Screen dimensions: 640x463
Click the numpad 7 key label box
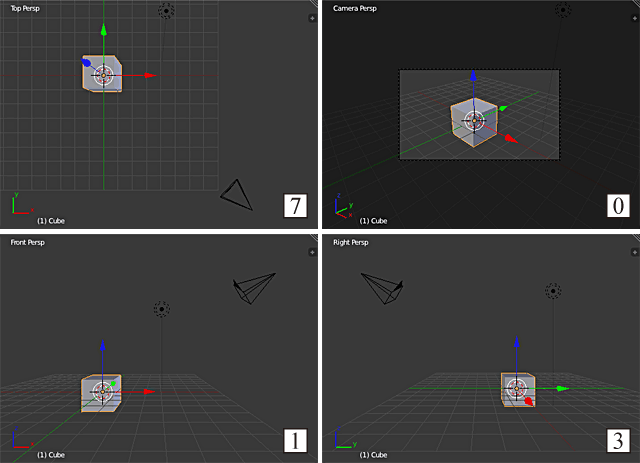(x=294, y=206)
